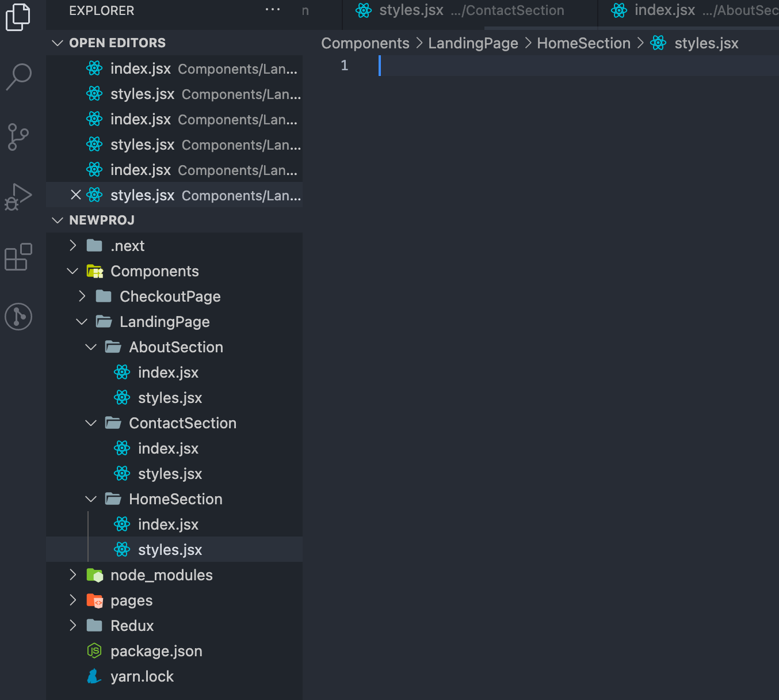The width and height of the screenshot is (779, 700).
Task: Open package.json from the file tree
Action: click(156, 651)
